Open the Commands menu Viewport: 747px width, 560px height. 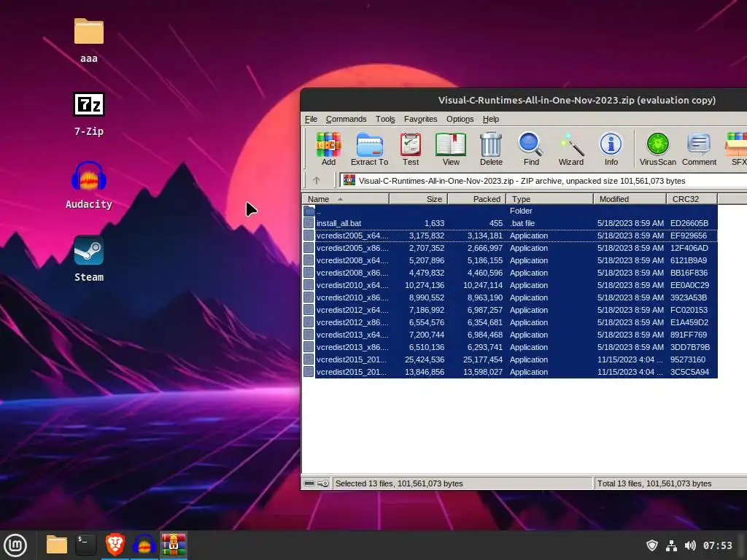pyautogui.click(x=347, y=119)
